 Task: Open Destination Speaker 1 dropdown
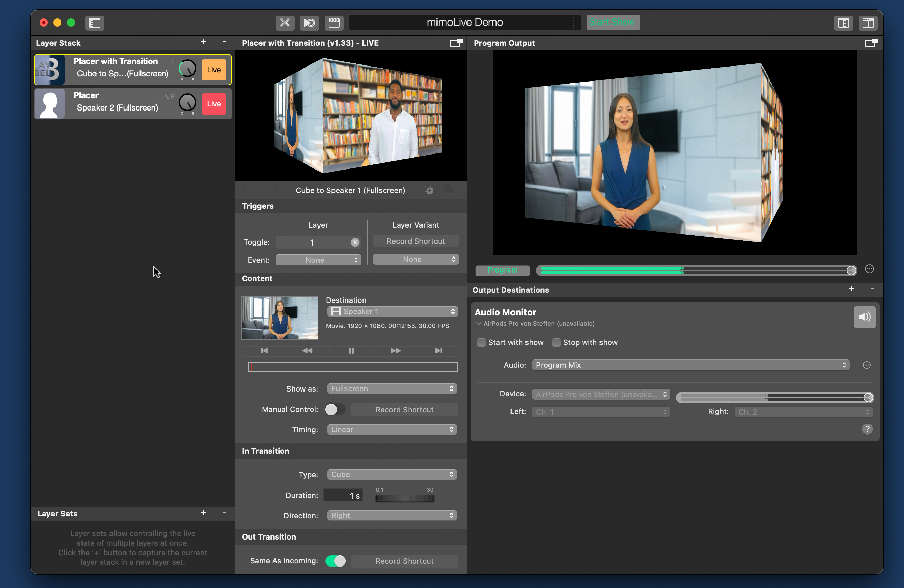[392, 311]
